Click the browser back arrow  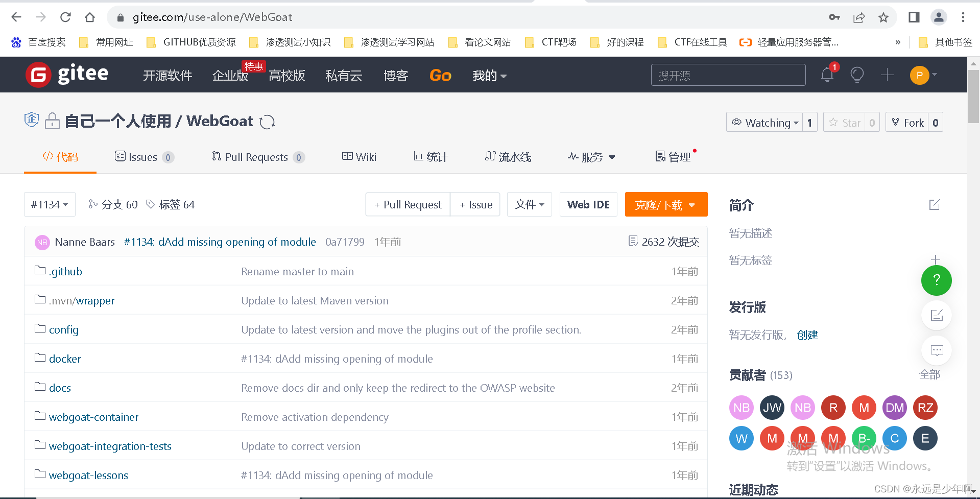coord(16,17)
